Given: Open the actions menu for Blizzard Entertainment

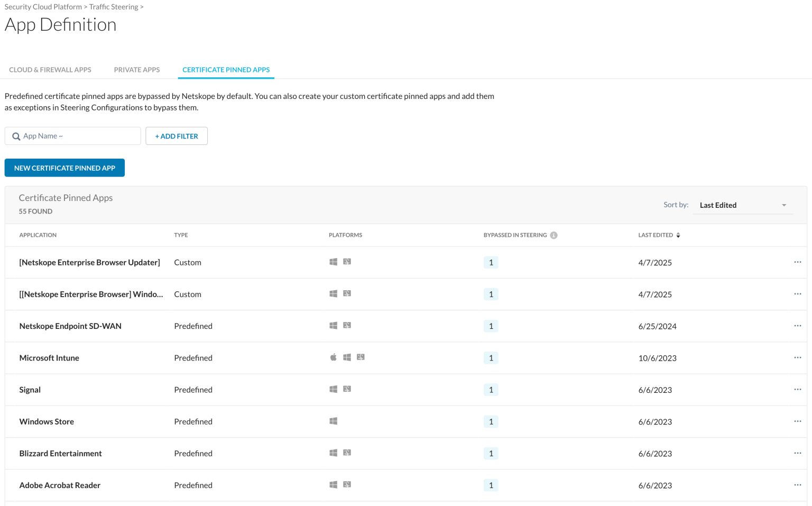Looking at the screenshot, I should click(797, 453).
